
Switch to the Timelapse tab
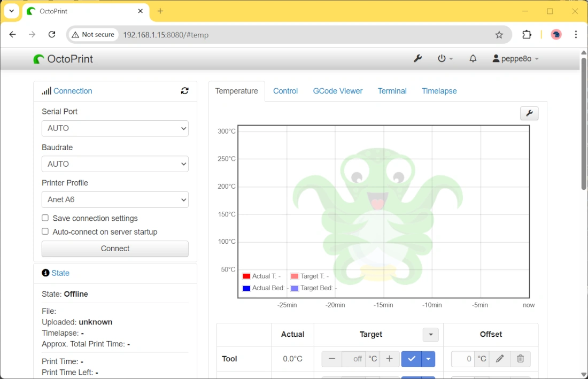(x=439, y=91)
